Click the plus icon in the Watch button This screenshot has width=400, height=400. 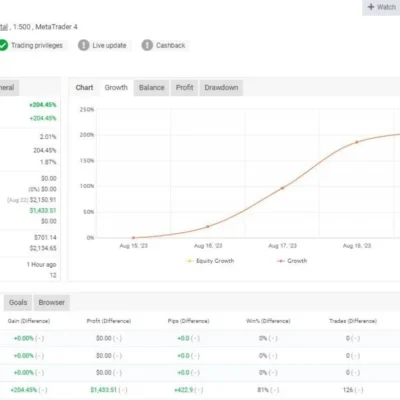[371, 7]
